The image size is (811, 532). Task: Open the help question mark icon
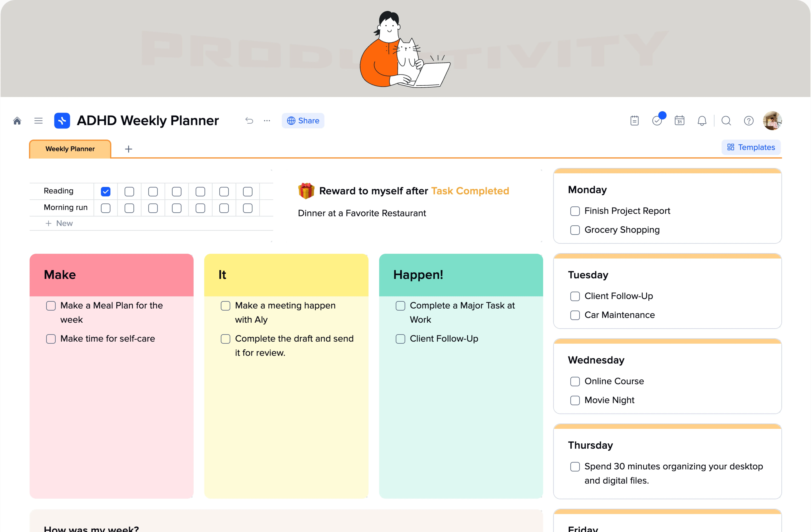click(749, 121)
